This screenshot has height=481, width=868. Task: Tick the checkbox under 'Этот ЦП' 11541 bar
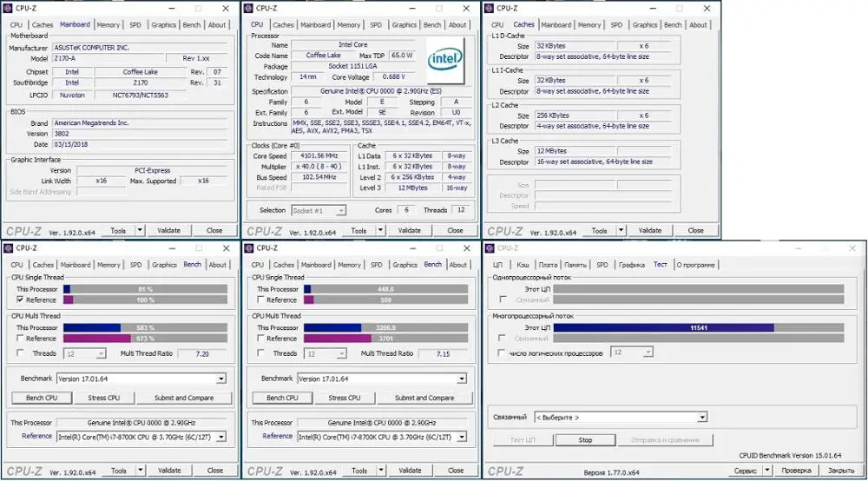(502, 338)
